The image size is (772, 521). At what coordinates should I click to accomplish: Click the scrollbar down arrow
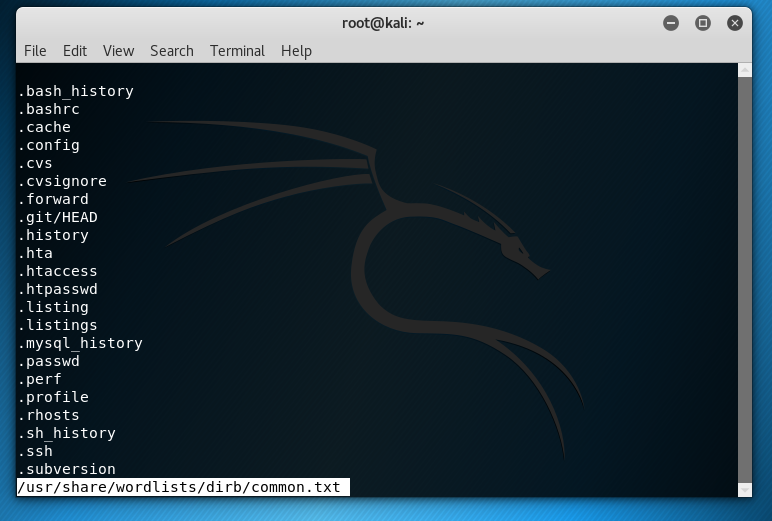point(745,490)
